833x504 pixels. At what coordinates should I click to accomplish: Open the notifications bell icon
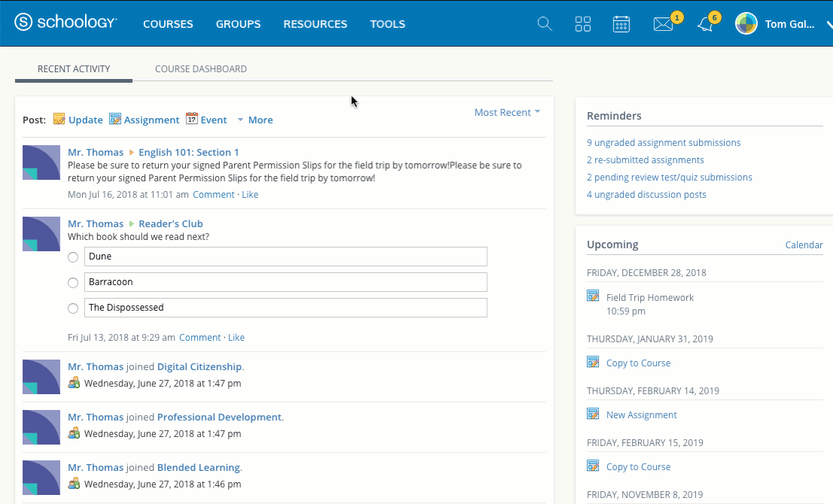(705, 24)
